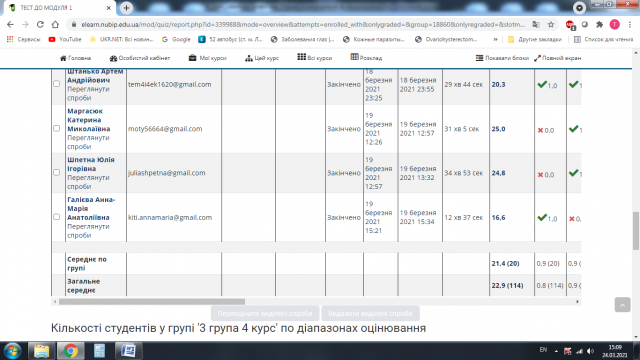Open student Шпетна Юлія Ігорівна profile
Screen dimensions: 640x360
91,164
